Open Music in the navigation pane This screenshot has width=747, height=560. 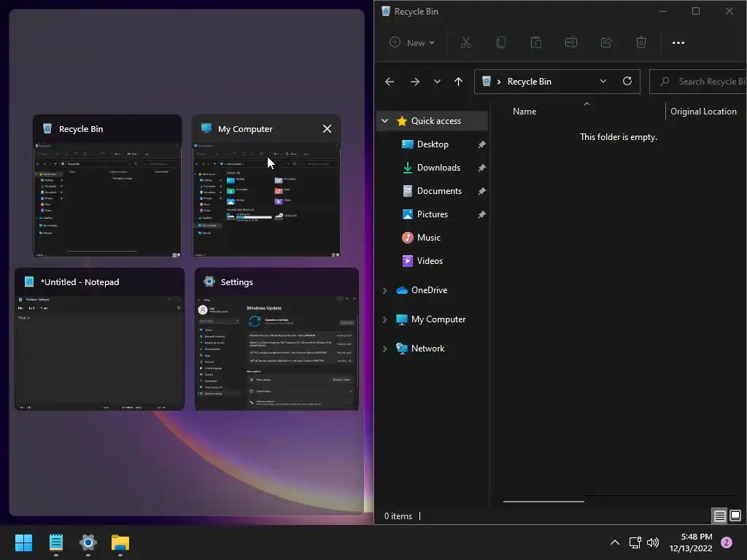[x=428, y=238]
